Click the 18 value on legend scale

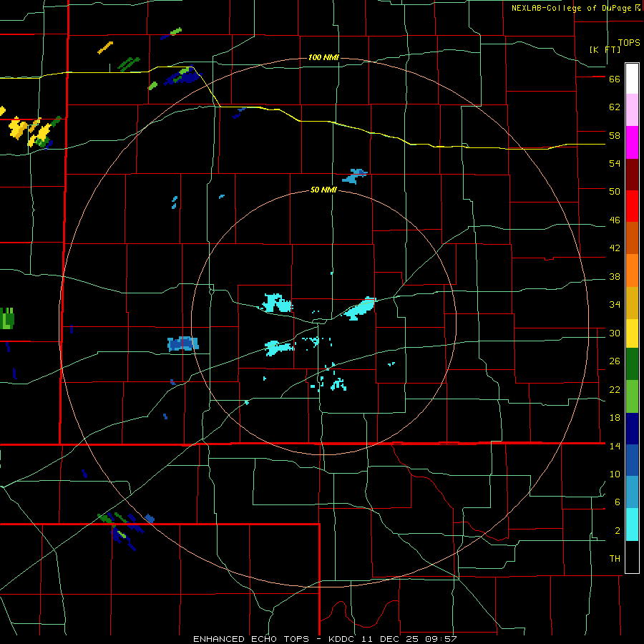click(x=615, y=418)
